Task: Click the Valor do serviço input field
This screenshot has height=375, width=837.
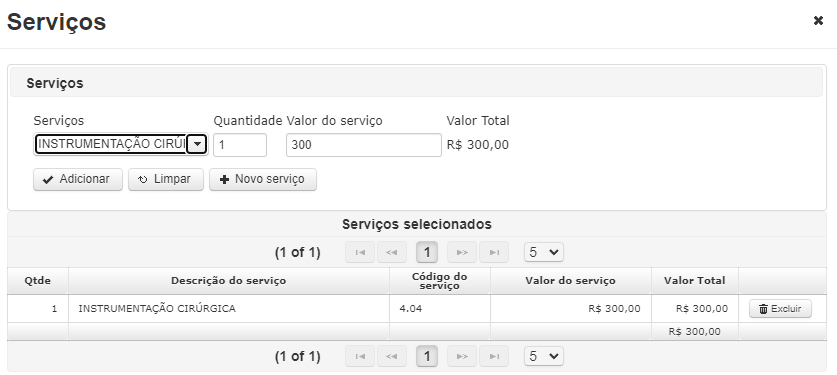Action: point(364,145)
